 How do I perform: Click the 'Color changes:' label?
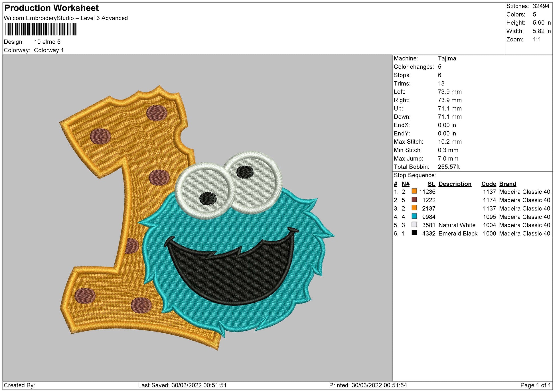414,67
